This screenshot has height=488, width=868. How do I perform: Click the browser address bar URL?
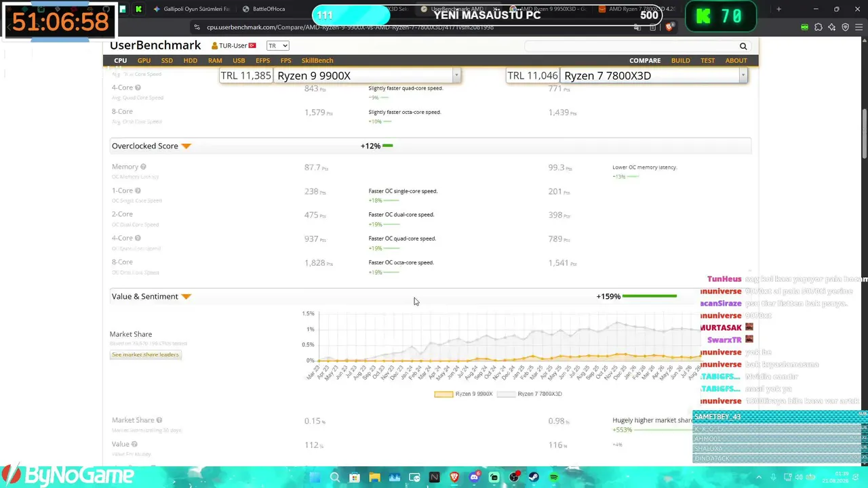[350, 27]
